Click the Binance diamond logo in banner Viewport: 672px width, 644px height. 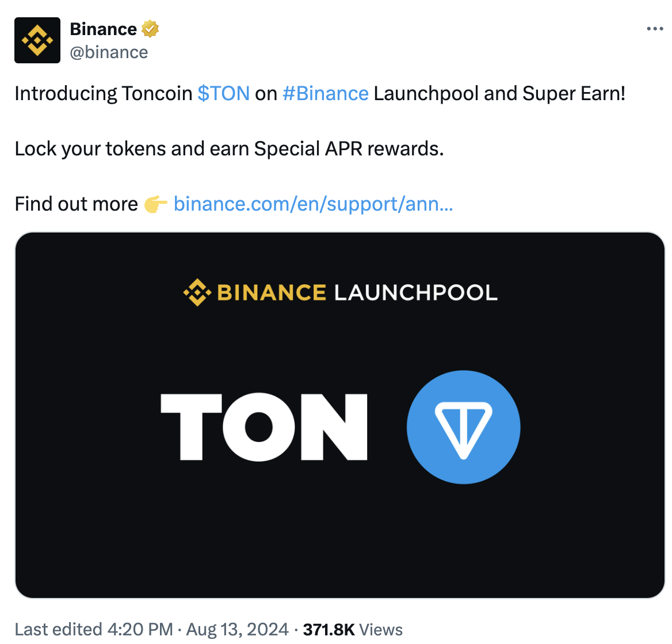tap(197, 292)
